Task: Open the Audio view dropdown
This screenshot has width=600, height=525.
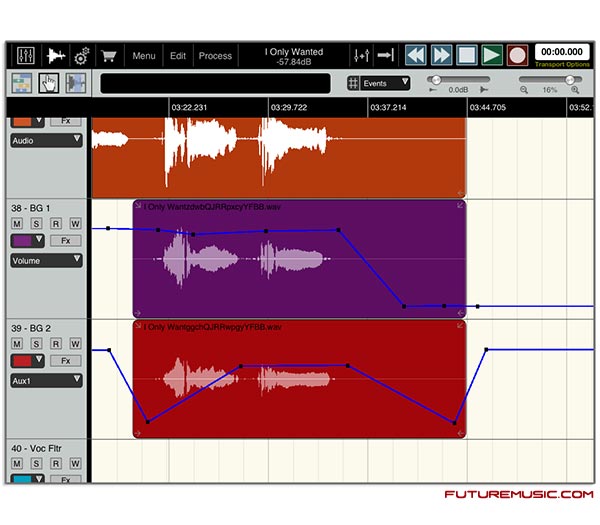Action: [x=46, y=140]
